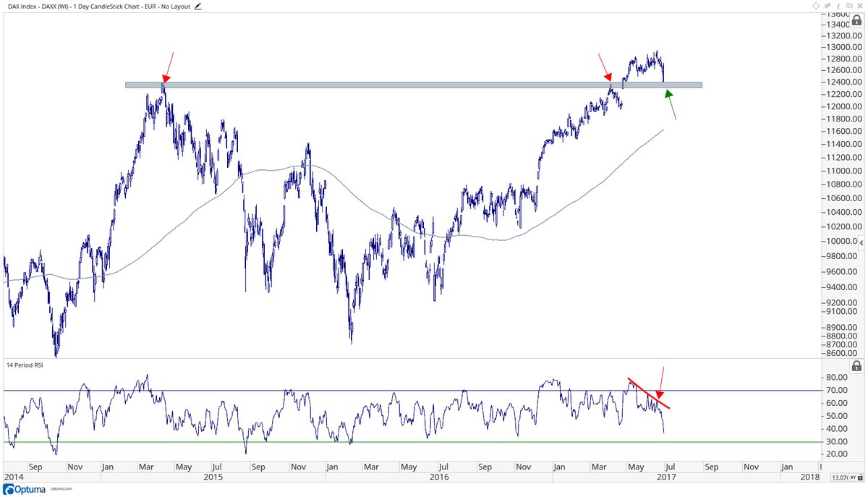Click the 13000.00 price scale label
Viewport: 868px width, 497px height.
[x=844, y=46]
